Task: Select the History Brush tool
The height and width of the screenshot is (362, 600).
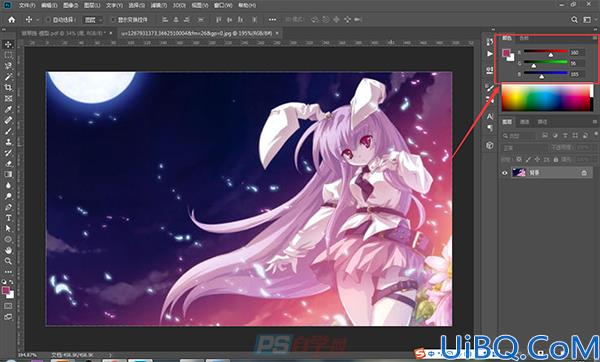Action: point(8,153)
